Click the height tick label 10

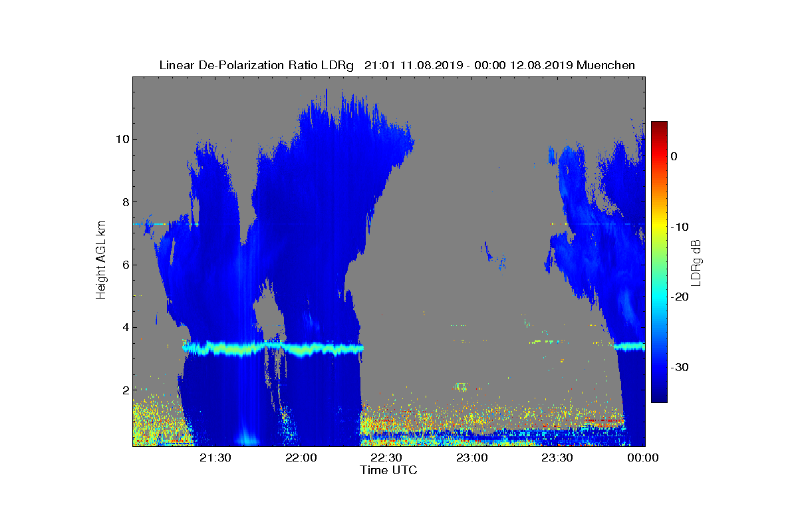coord(121,140)
